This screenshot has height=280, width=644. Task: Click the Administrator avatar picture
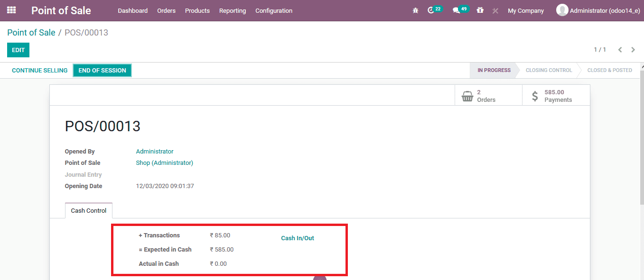click(562, 10)
